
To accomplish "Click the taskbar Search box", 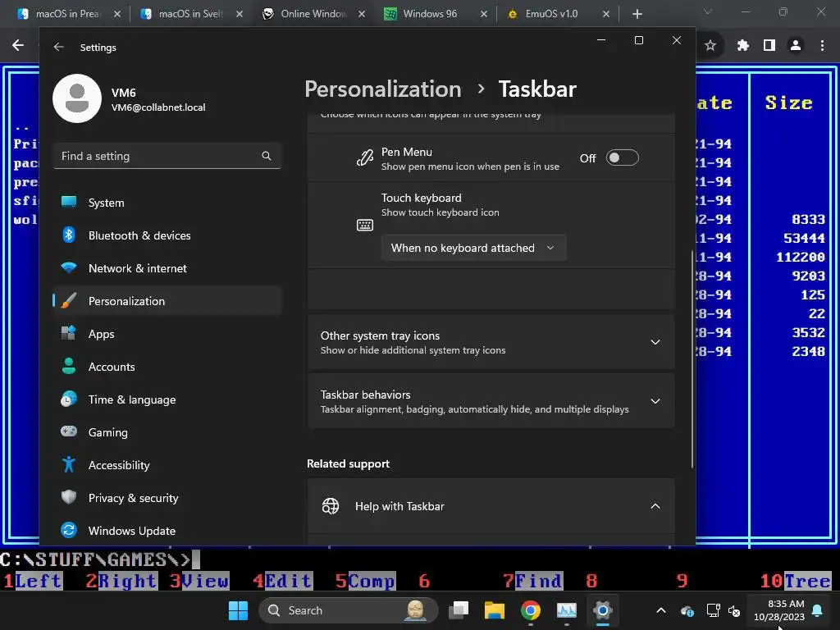I will pyautogui.click(x=348, y=610).
